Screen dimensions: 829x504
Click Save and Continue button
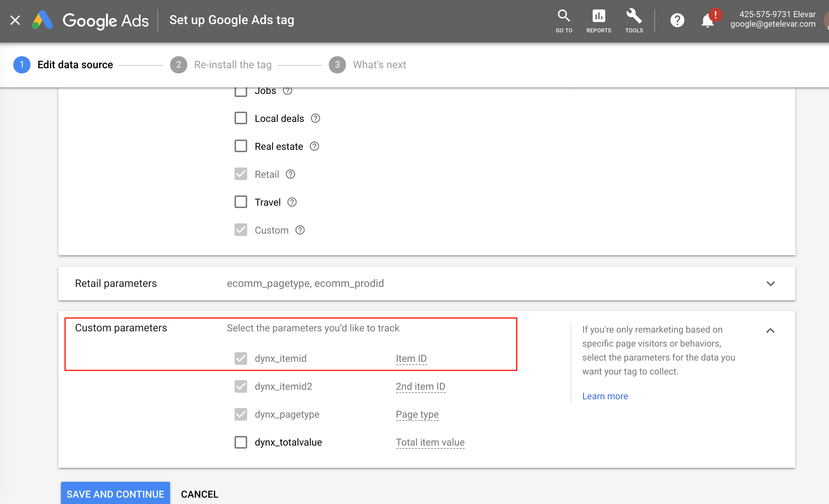pyautogui.click(x=115, y=494)
